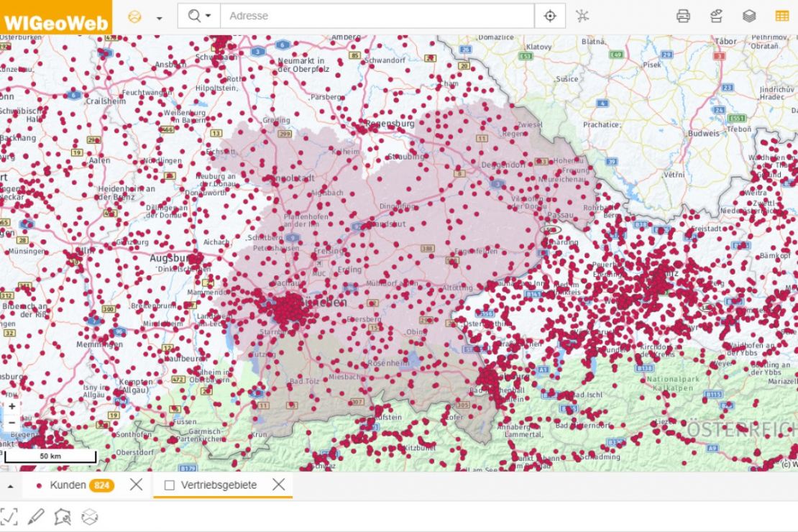
Task: Click the orange globe basemap icon
Action: click(134, 17)
